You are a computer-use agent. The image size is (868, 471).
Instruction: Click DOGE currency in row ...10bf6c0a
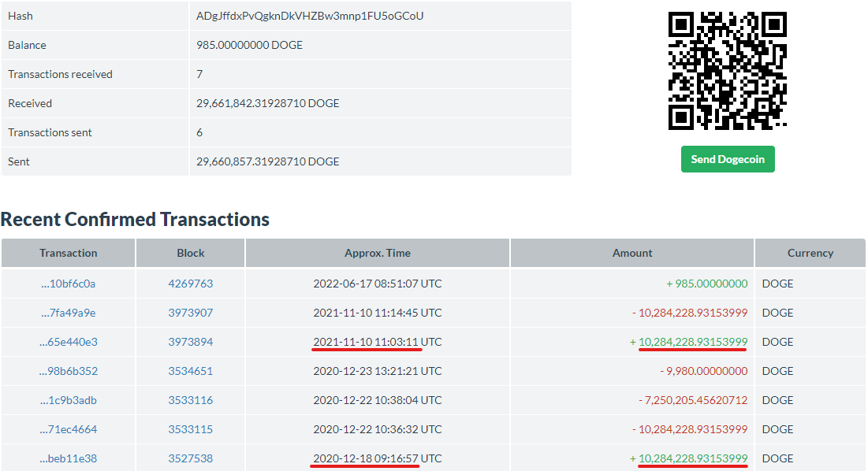click(x=778, y=284)
